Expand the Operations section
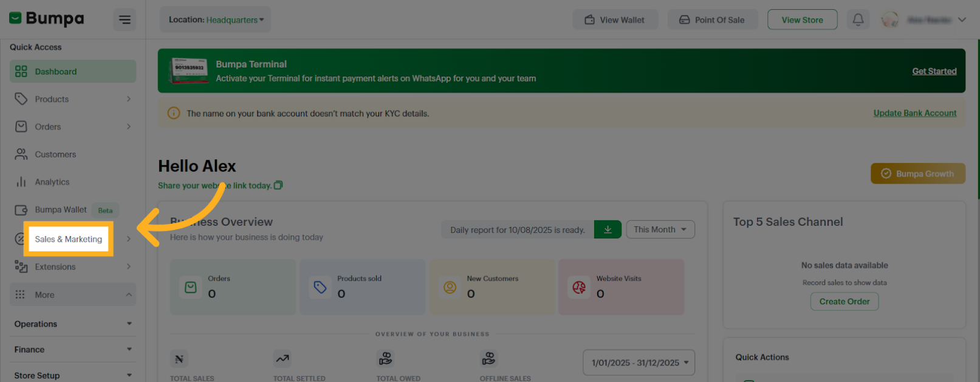The image size is (980, 382). tap(73, 324)
